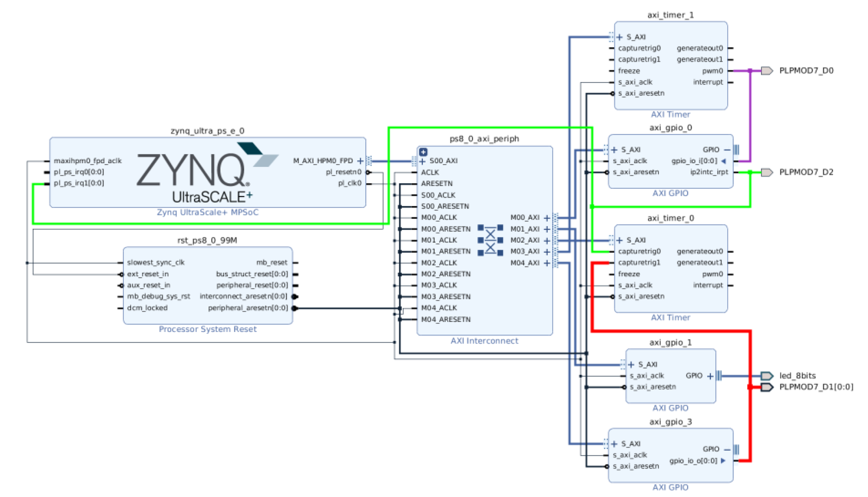Select the led_8bits external port icon

[767, 376]
